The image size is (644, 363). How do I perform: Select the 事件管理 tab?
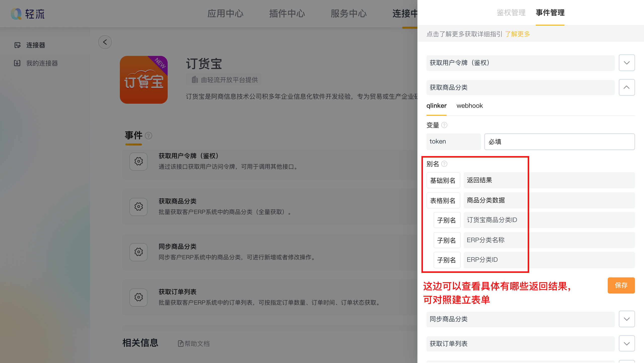coord(550,13)
